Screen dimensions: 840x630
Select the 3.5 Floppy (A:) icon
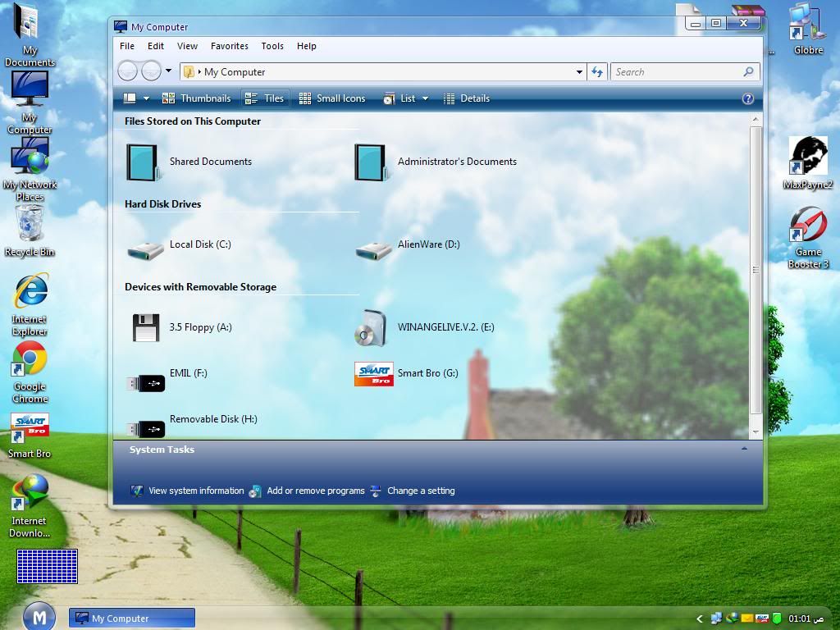(x=146, y=328)
